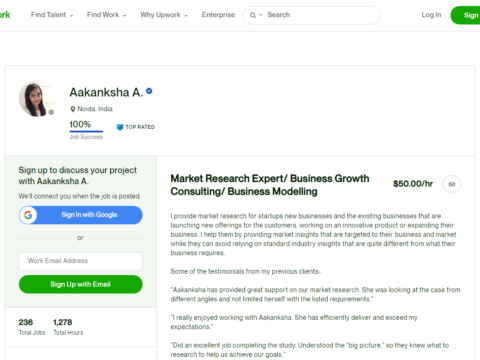Viewport: 480px width, 360px height.
Task: Click the location pin beside Noida, India
Action: (x=73, y=109)
